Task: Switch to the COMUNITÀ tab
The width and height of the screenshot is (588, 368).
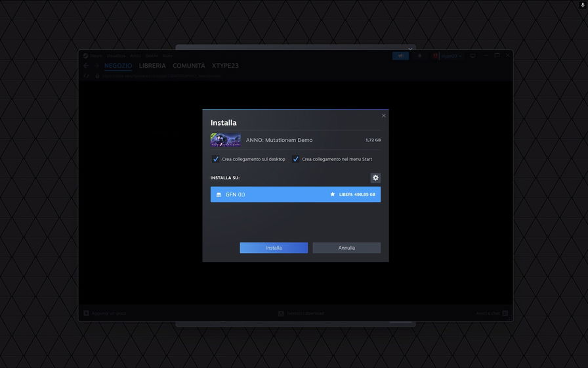Action: pyautogui.click(x=189, y=66)
